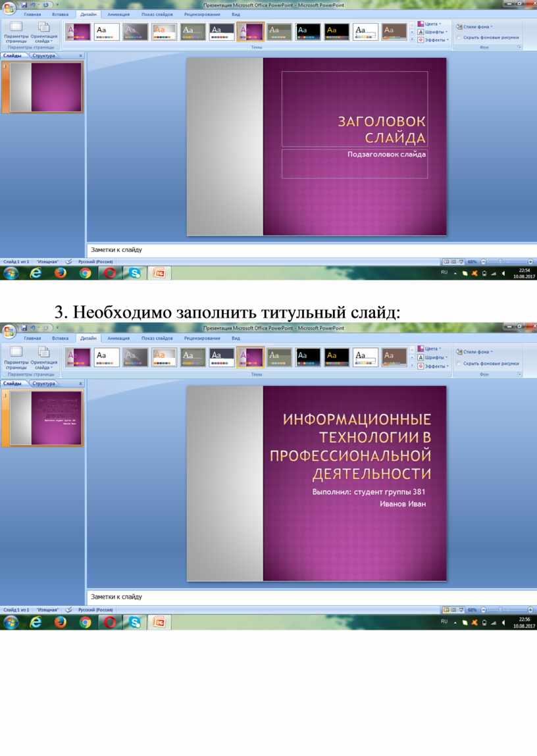This screenshot has height=756, width=537.
Task: Save presentation via quick access, upper screenshot
Action: click(x=24, y=5)
